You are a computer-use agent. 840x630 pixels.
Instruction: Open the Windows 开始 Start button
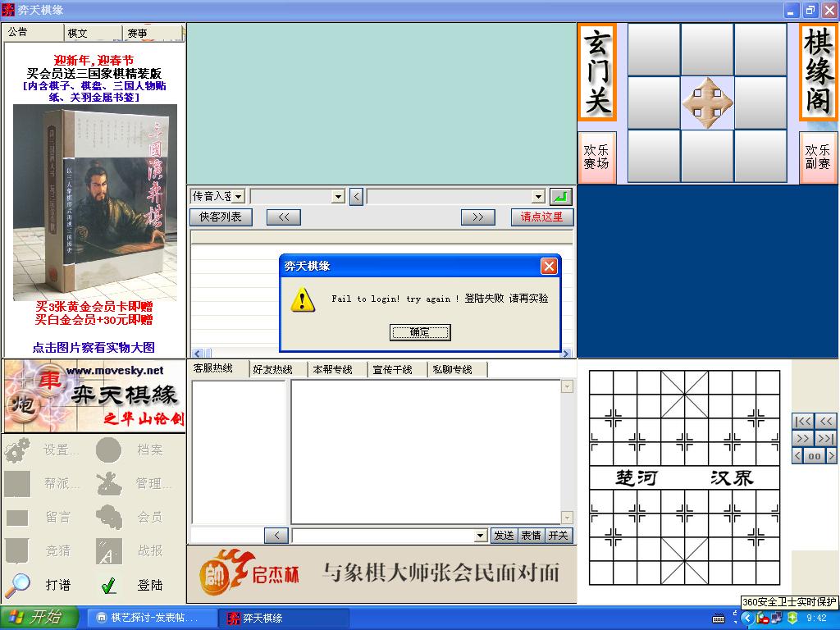(39, 618)
